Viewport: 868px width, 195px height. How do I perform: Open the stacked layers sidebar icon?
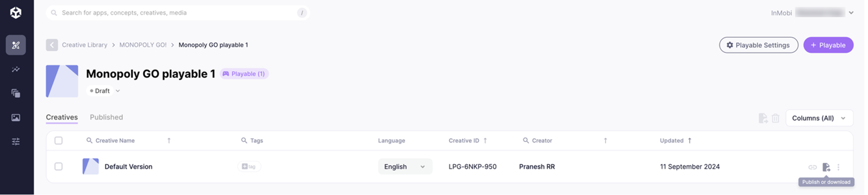16,93
